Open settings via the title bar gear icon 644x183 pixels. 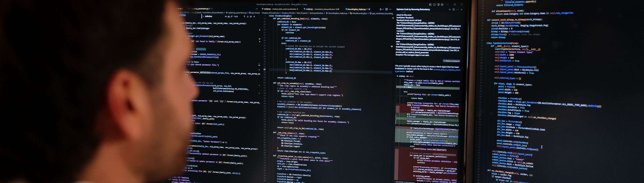[442, 5]
